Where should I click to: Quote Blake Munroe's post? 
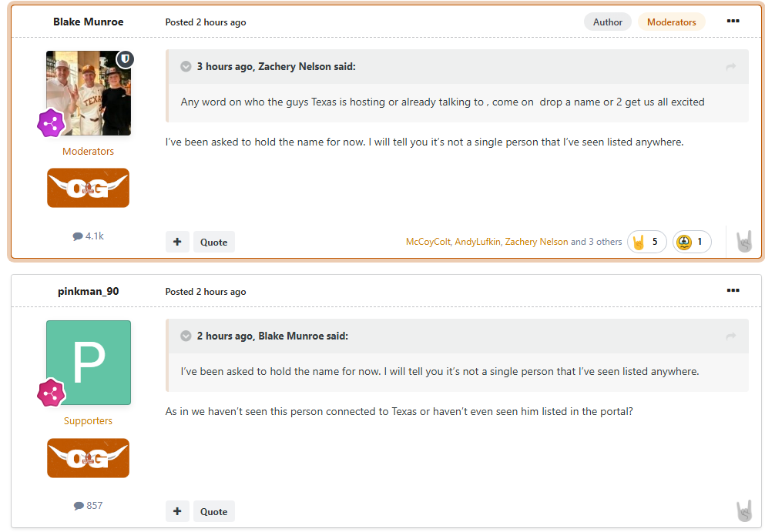(213, 242)
